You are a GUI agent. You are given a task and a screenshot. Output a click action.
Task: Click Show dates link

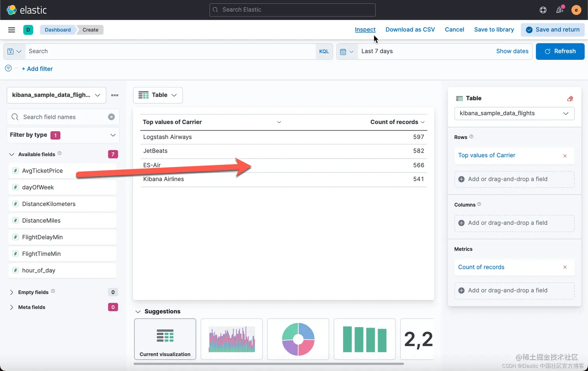[x=512, y=51]
